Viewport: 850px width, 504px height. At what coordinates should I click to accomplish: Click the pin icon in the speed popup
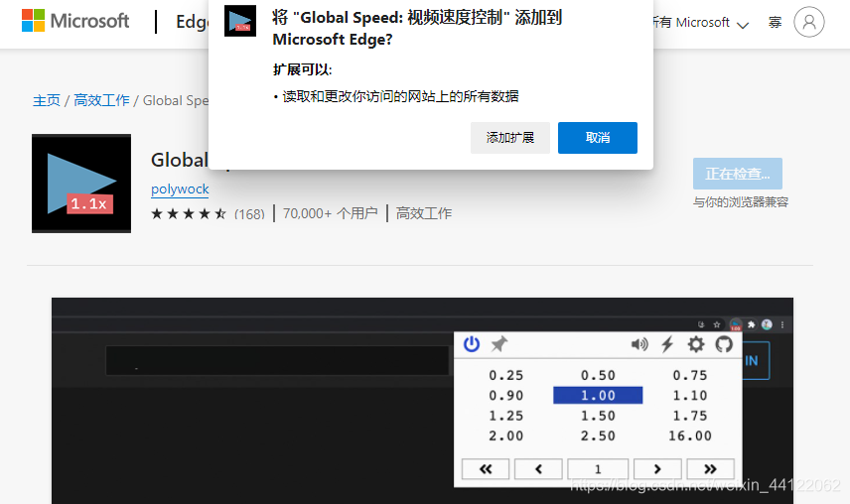pyautogui.click(x=499, y=343)
